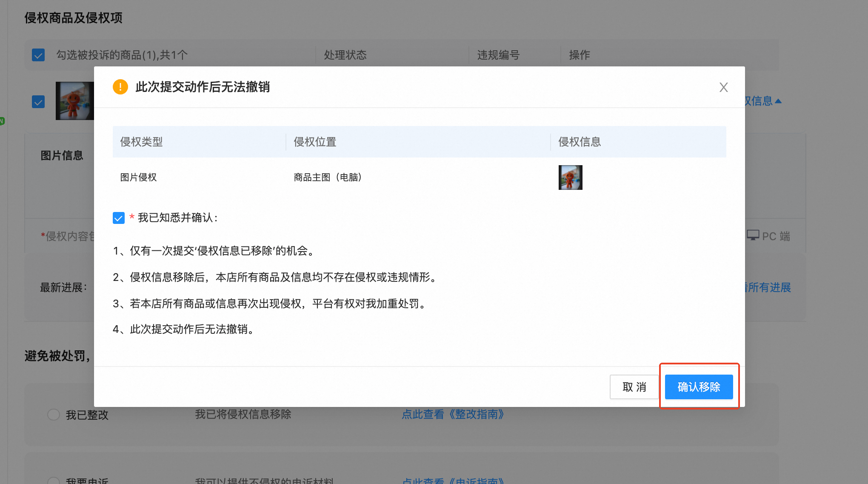Close the dialog with X icon
The width and height of the screenshot is (868, 484).
pyautogui.click(x=723, y=87)
